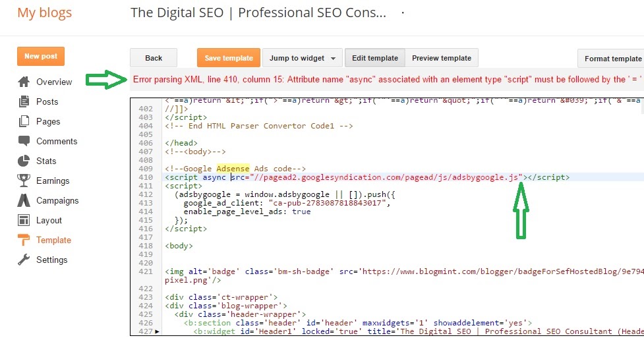
Task: Click the Stats pie chart icon
Action: [x=24, y=161]
